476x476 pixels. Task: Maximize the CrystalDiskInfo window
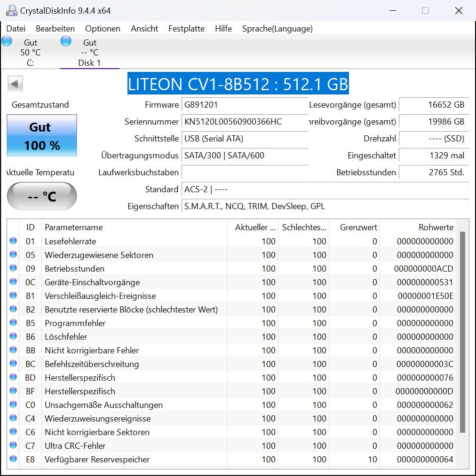[x=425, y=11]
